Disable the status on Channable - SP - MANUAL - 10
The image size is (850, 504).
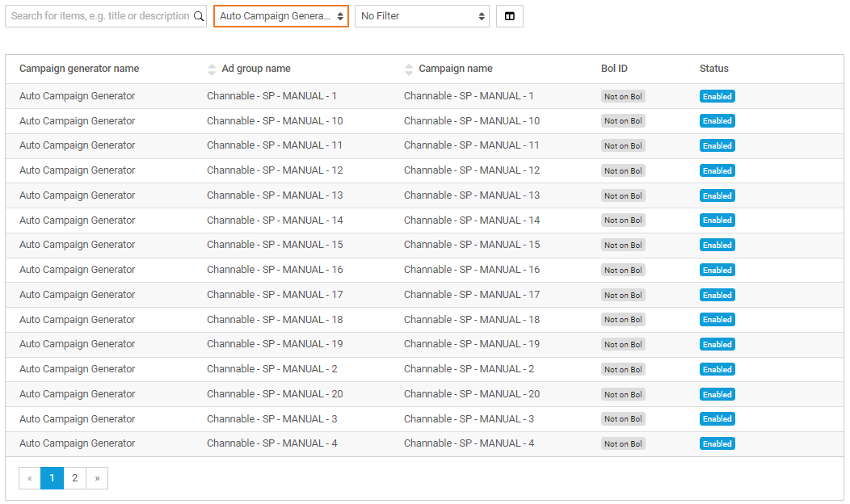point(717,120)
